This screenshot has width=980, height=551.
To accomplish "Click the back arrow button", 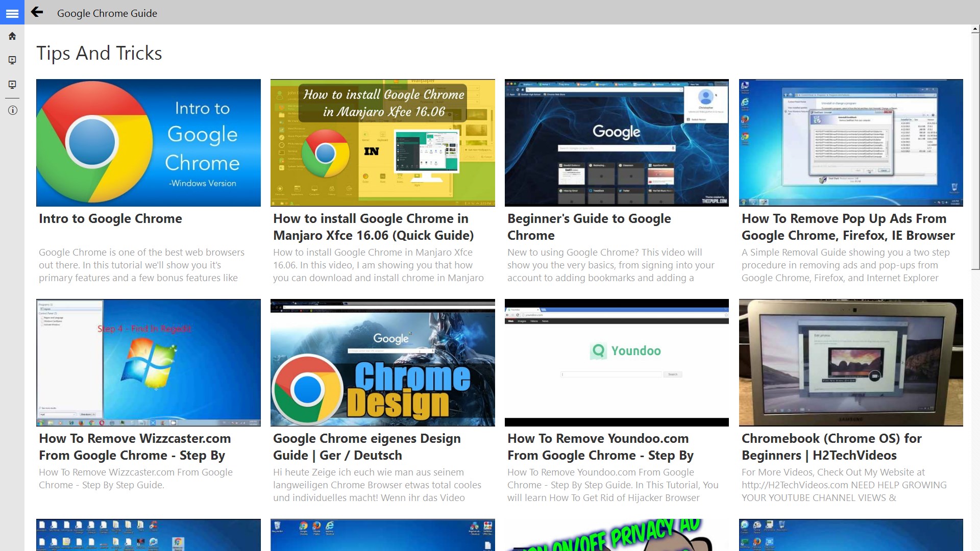I will [37, 12].
